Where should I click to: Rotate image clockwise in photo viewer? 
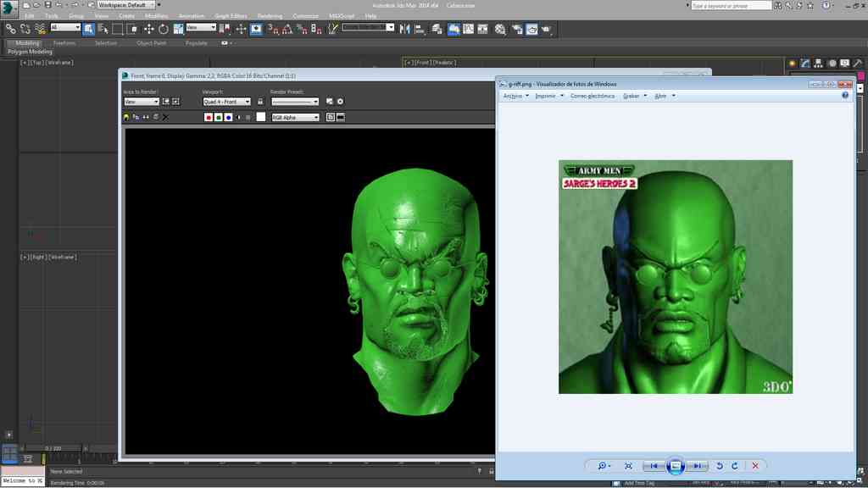click(x=734, y=466)
